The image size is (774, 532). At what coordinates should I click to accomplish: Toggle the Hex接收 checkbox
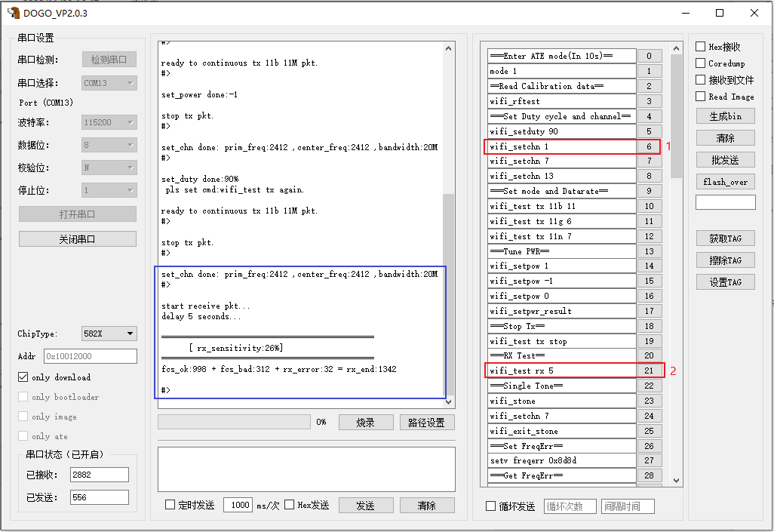click(x=700, y=47)
